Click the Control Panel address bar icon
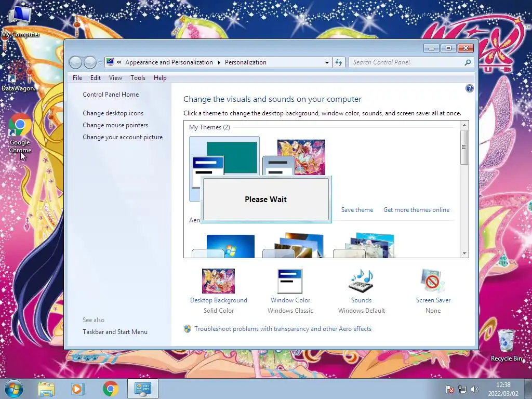This screenshot has width=532, height=399. [x=110, y=62]
